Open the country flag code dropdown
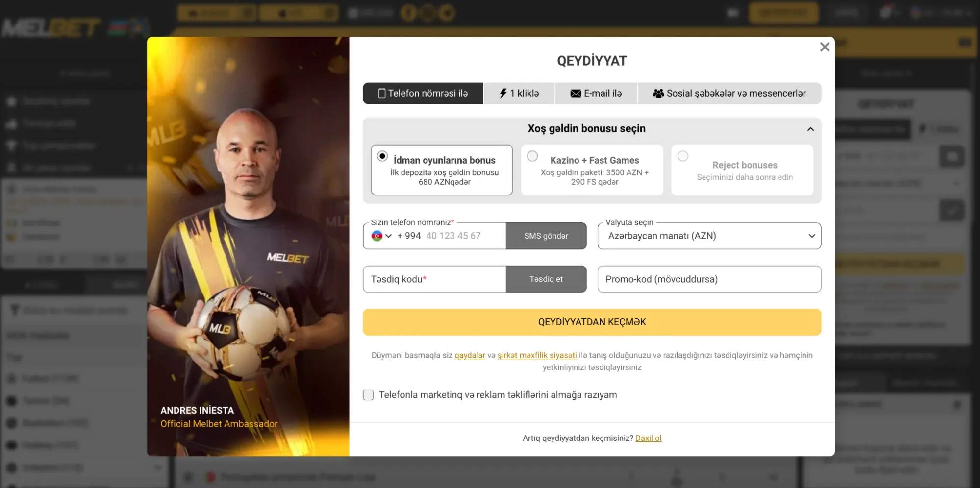980x488 pixels. click(381, 236)
